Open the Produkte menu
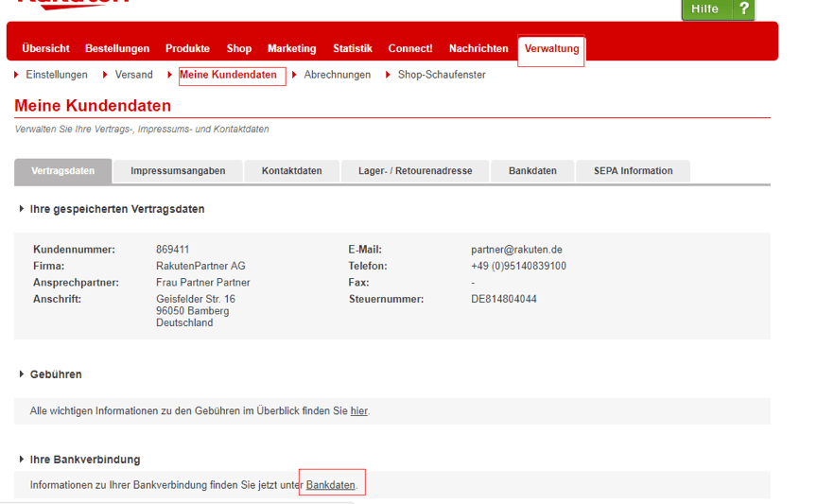 187,48
